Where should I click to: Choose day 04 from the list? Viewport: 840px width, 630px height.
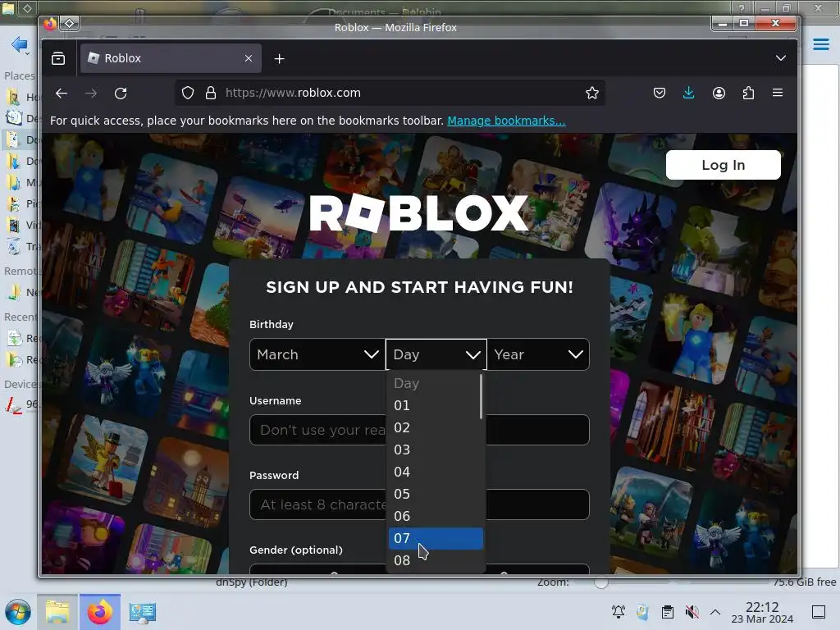[435, 472]
